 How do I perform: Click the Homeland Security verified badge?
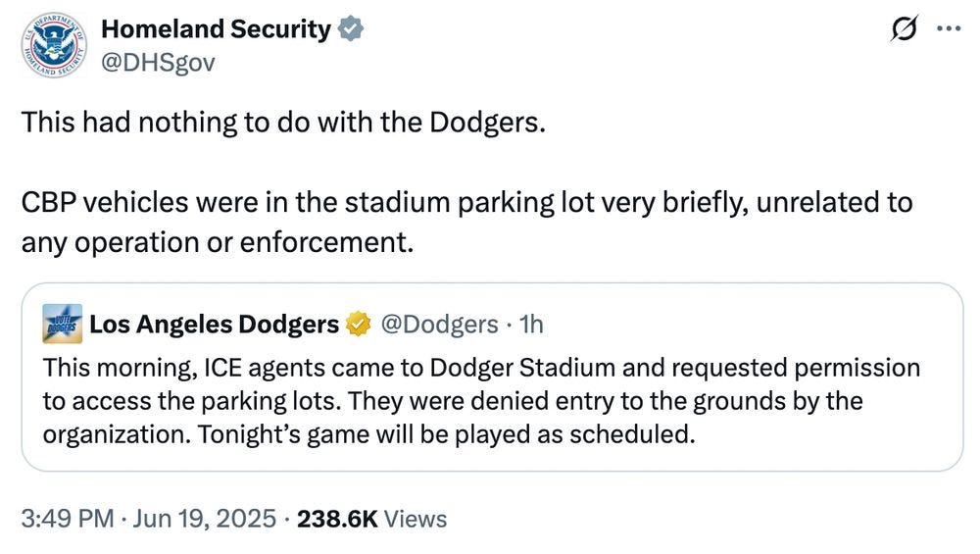click(x=351, y=28)
